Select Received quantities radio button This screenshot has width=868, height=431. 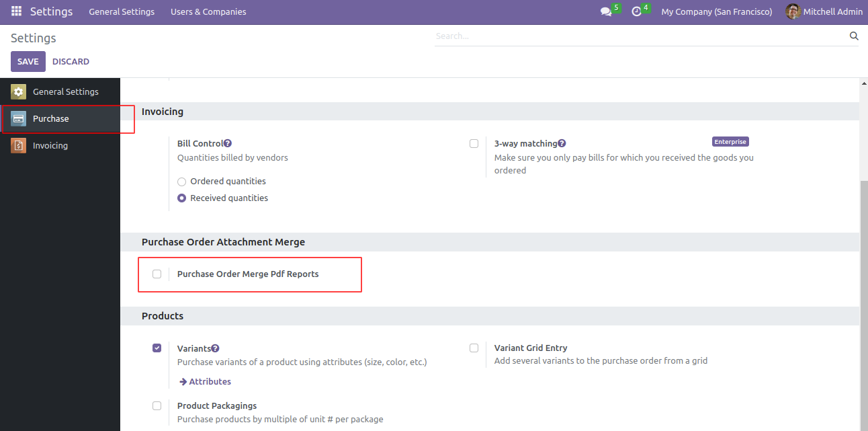click(x=181, y=198)
